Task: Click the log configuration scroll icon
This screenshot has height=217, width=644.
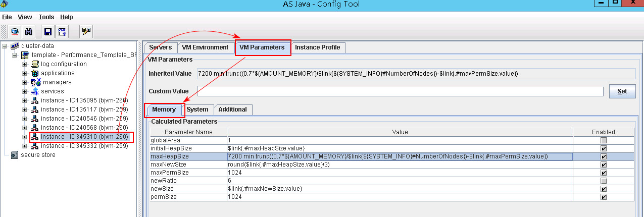Action: click(x=35, y=64)
